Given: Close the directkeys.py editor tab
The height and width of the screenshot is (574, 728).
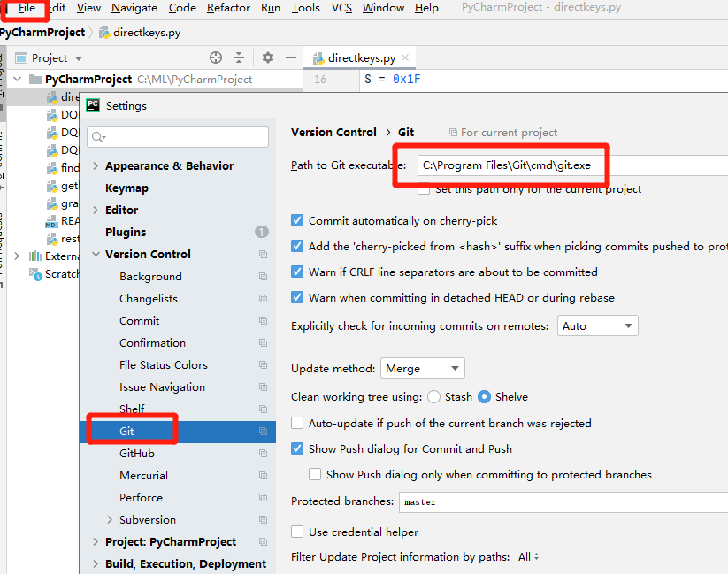Looking at the screenshot, I should click(405, 57).
